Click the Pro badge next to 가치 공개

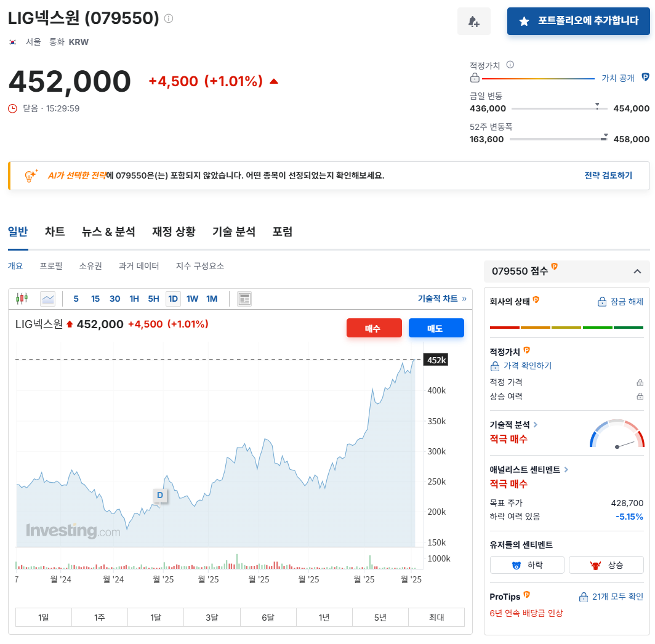[645, 77]
